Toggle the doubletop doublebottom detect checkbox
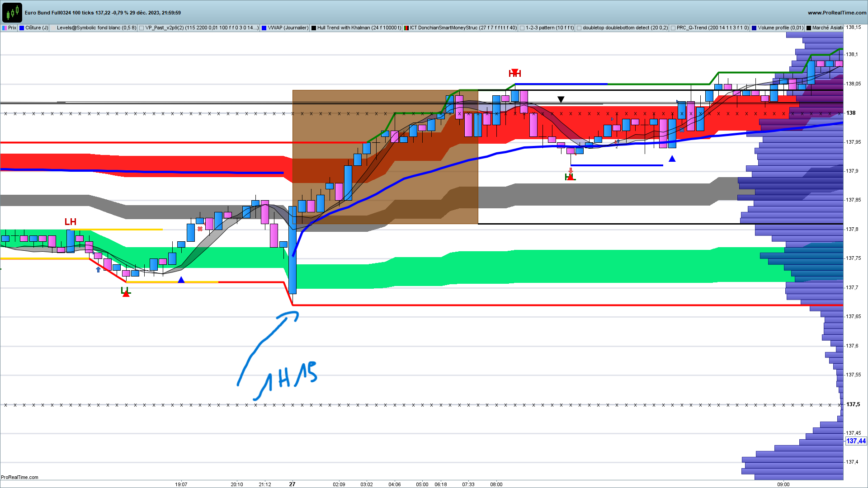This screenshot has height=488, width=868. tap(579, 28)
